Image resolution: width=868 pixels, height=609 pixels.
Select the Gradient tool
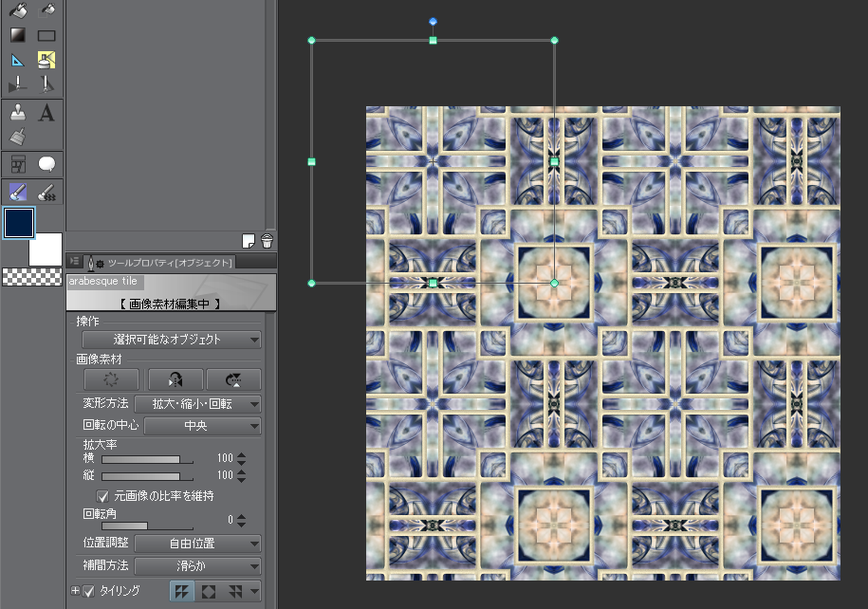[x=18, y=35]
